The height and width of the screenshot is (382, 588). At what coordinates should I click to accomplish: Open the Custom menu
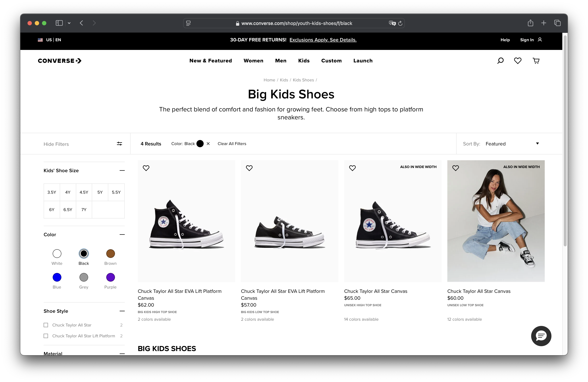331,61
